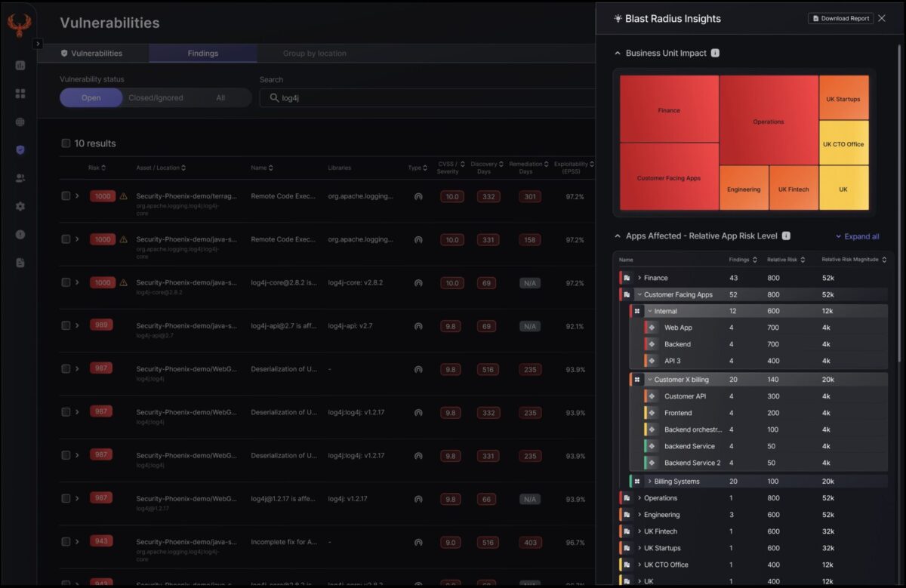
Task: Collapse the Customer Facing Apps row
Action: coord(639,294)
